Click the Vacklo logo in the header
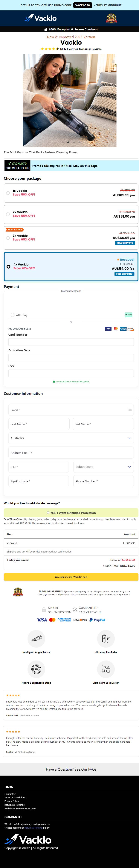The image size is (139, 868). [40, 18]
